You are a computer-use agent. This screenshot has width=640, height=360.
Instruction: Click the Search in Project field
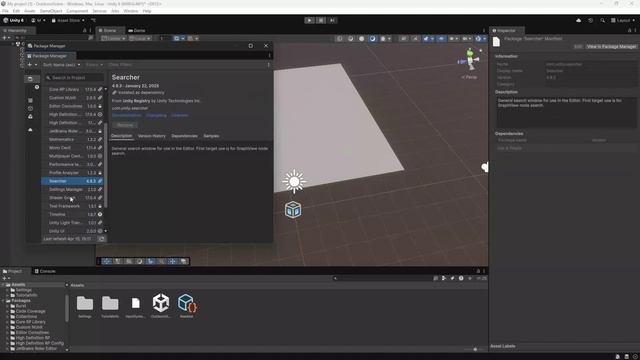pyautogui.click(x=74, y=78)
